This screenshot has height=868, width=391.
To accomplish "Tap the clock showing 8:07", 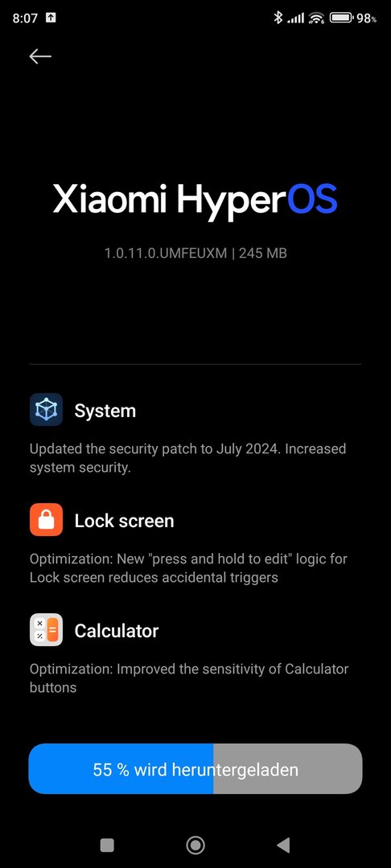I will click(x=25, y=18).
